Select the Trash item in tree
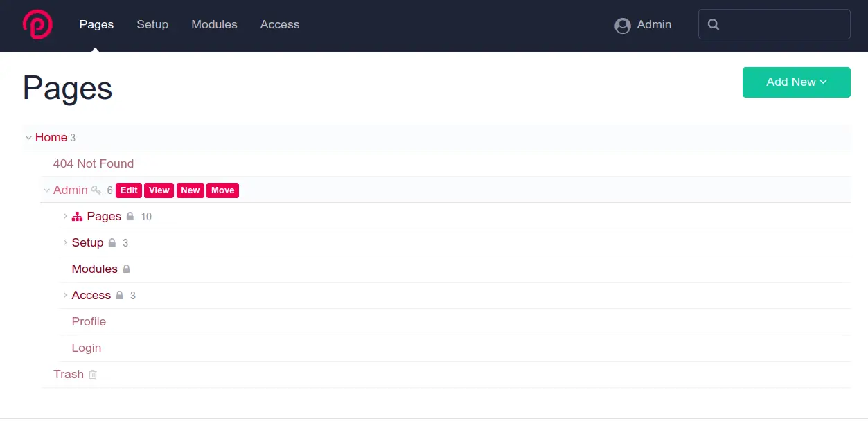 pos(69,374)
